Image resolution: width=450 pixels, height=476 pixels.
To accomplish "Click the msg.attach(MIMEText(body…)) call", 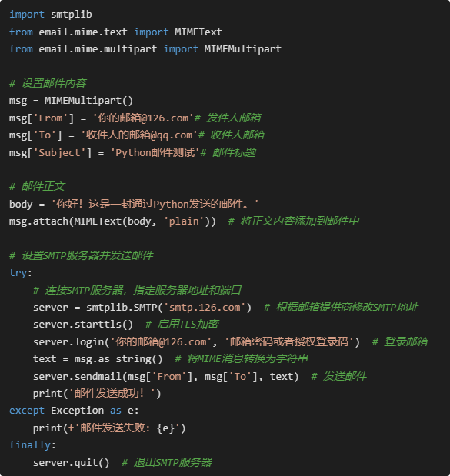I will pyautogui.click(x=112, y=221).
